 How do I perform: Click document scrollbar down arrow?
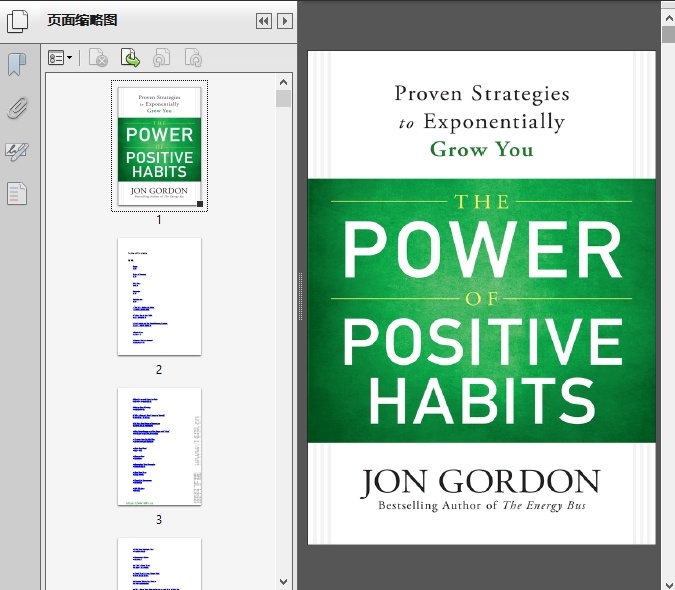tap(669, 584)
